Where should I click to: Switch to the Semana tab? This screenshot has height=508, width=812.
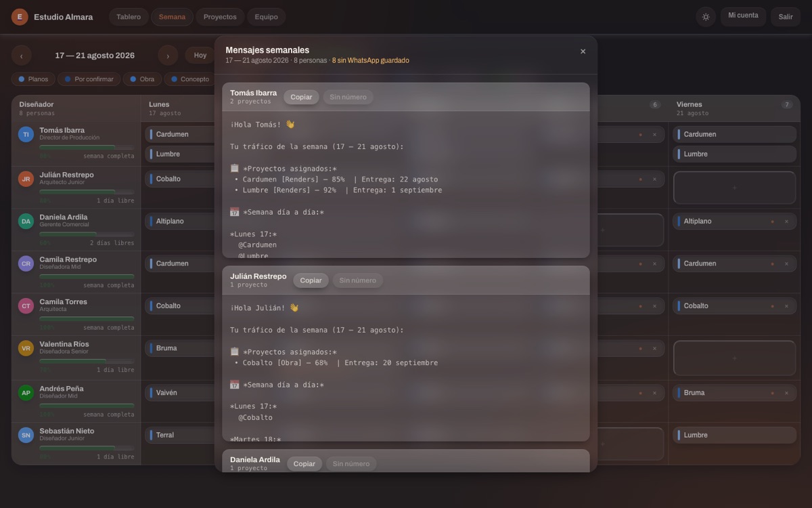point(172,17)
